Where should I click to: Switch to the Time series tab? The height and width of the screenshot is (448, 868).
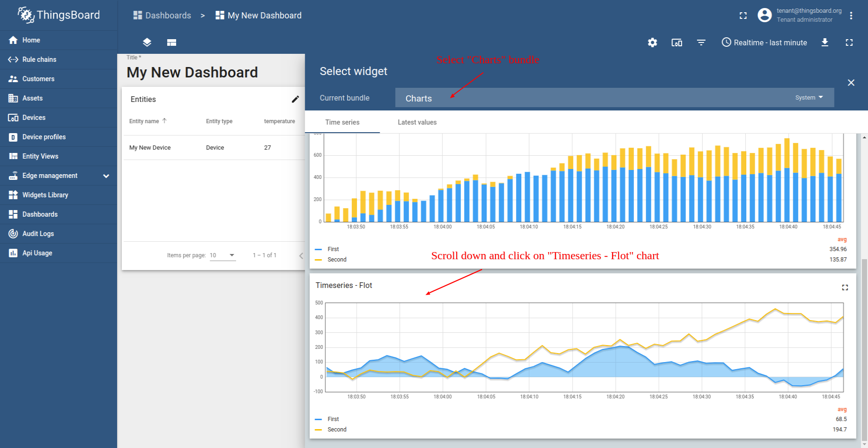(342, 122)
